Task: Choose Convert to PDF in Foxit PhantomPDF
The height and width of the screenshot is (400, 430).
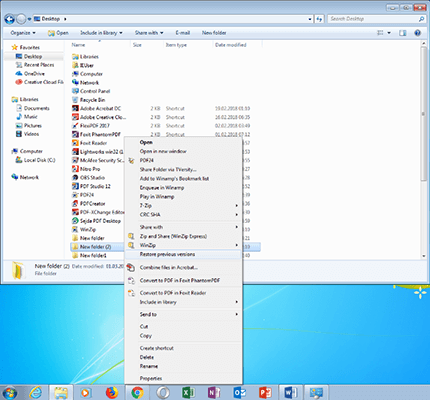Action: click(183, 280)
